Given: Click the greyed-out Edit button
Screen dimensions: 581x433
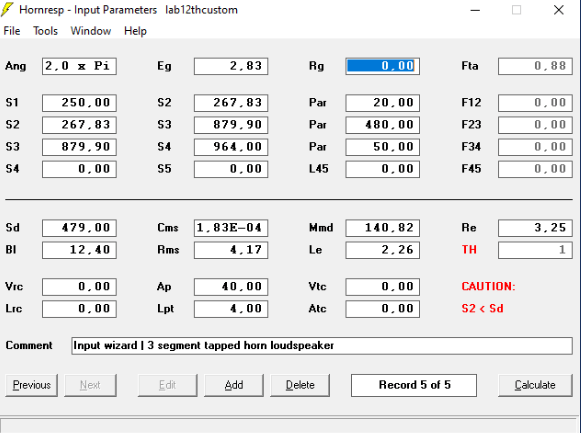Looking at the screenshot, I should [167, 385].
